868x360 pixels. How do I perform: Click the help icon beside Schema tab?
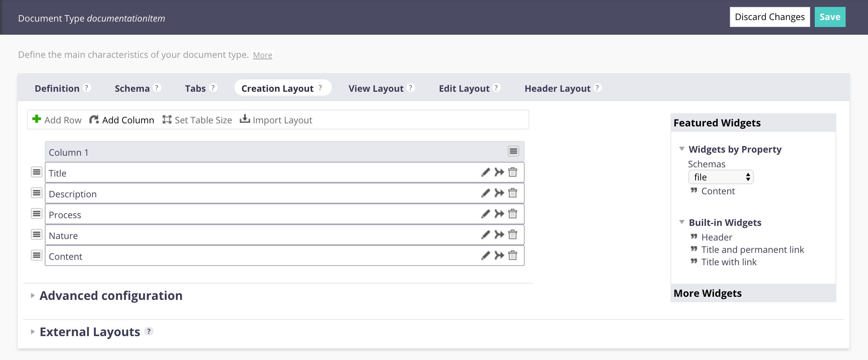(x=157, y=87)
